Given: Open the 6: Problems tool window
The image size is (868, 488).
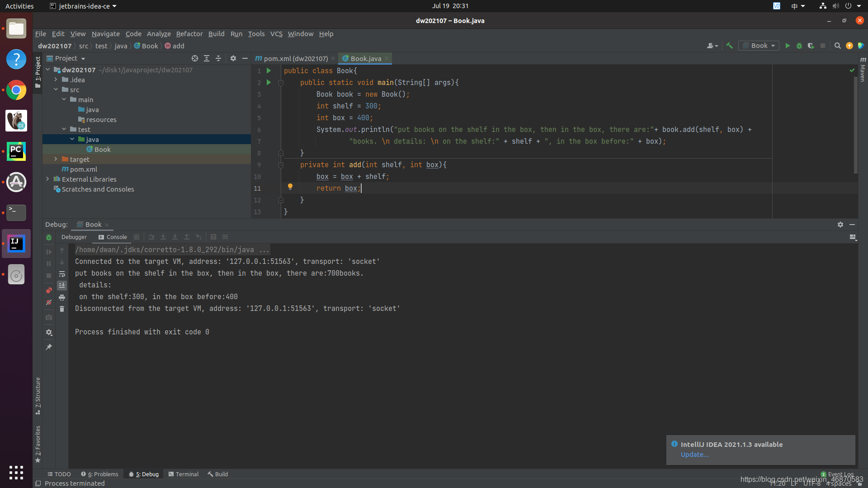Looking at the screenshot, I should [x=99, y=474].
